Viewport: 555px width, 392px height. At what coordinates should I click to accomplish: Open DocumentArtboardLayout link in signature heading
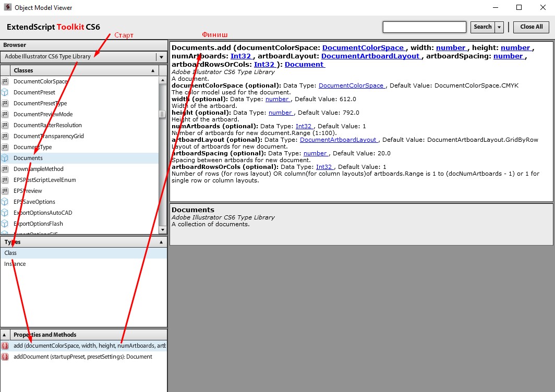click(x=370, y=56)
